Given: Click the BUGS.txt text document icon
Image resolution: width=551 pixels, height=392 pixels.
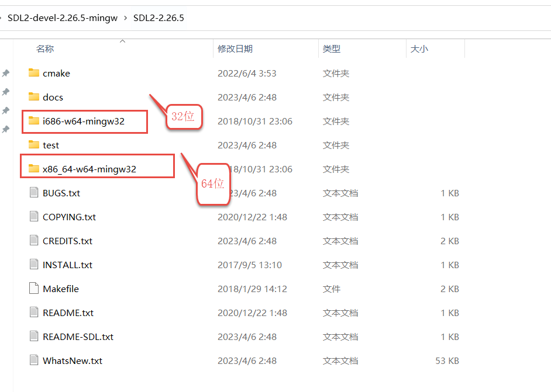Looking at the screenshot, I should point(33,192).
